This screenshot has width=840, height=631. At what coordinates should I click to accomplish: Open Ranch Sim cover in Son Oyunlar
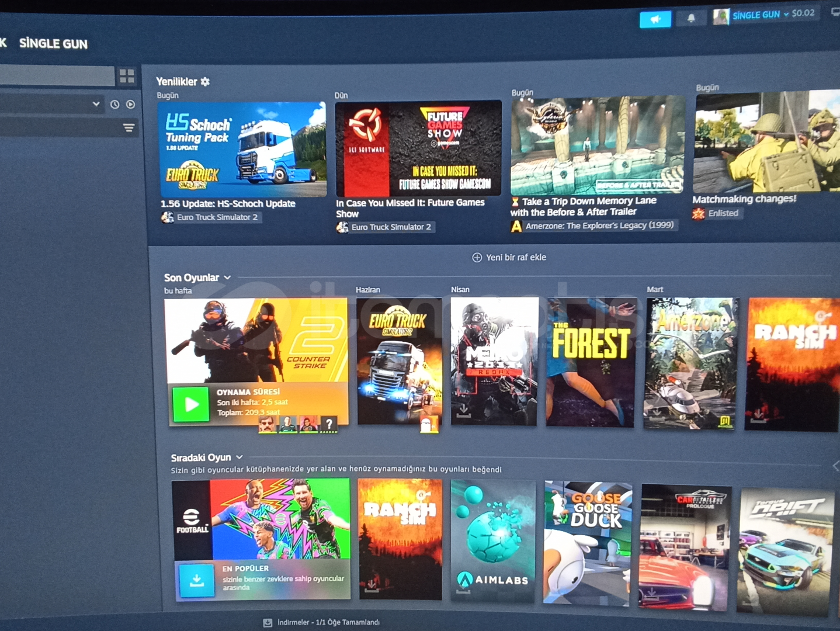pos(792,365)
